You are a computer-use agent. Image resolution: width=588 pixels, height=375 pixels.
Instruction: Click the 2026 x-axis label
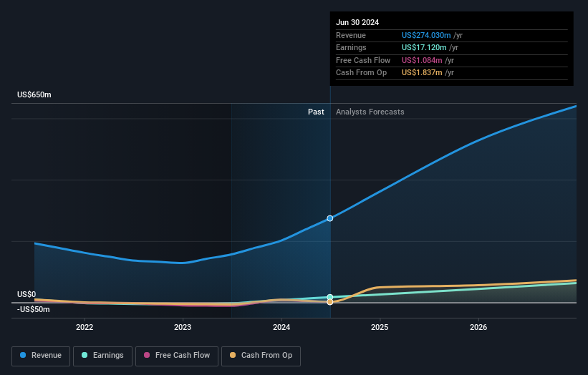(478, 327)
